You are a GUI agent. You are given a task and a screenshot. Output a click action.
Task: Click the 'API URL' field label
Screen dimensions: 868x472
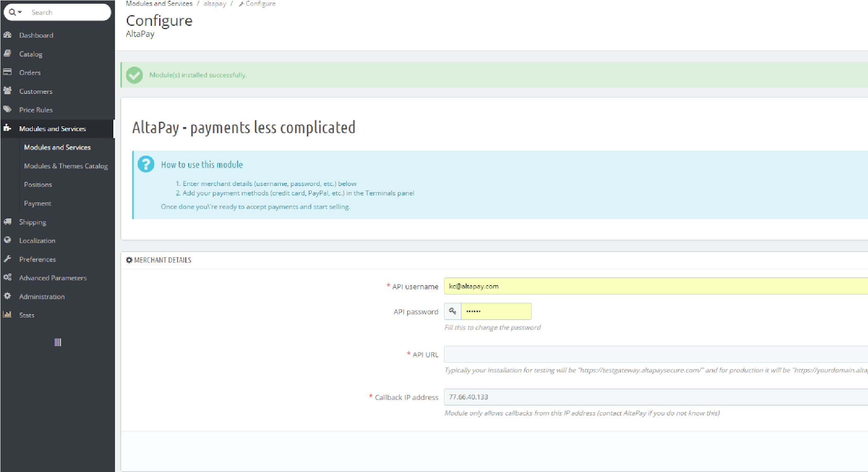coord(425,355)
